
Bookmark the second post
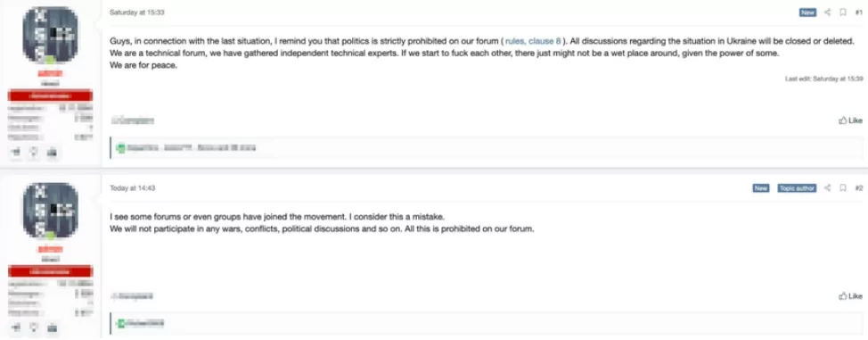click(843, 188)
